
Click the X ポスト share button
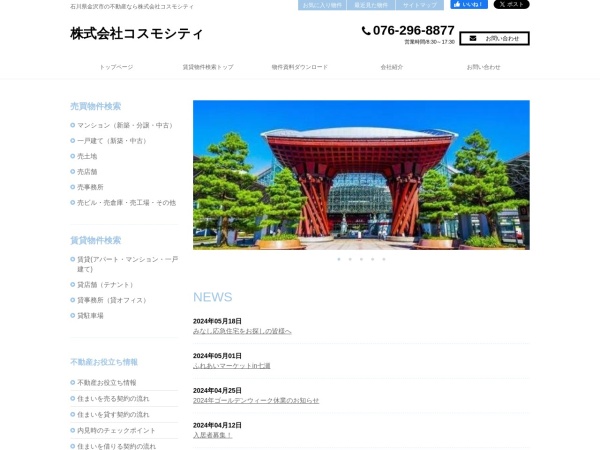point(511,4)
